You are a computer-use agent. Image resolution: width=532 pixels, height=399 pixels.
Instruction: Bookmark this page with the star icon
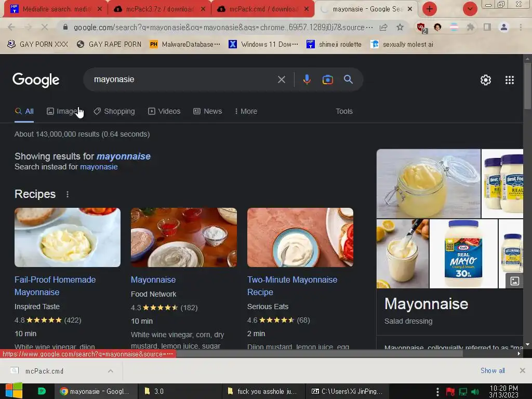400,27
